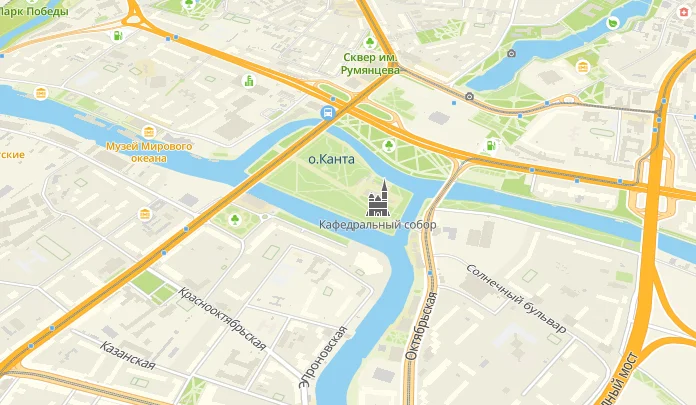Click the tree icon above Сквер им. Румянцева

click(x=369, y=43)
